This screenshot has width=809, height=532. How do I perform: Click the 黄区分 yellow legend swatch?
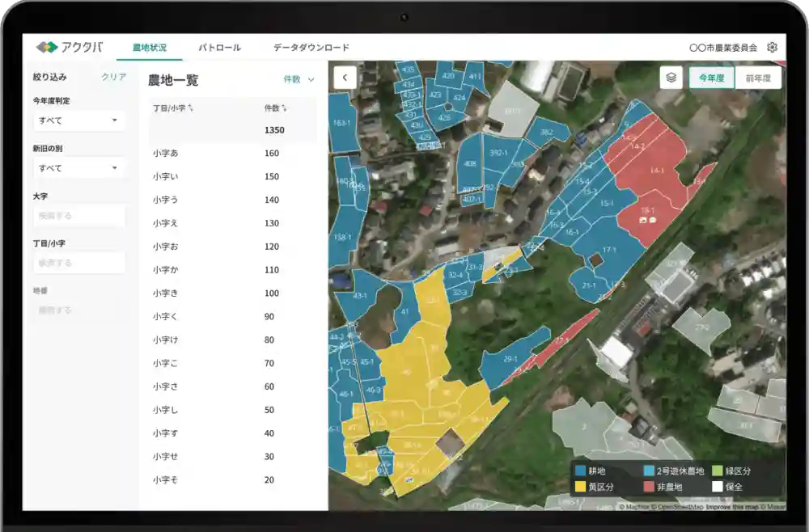(x=580, y=487)
